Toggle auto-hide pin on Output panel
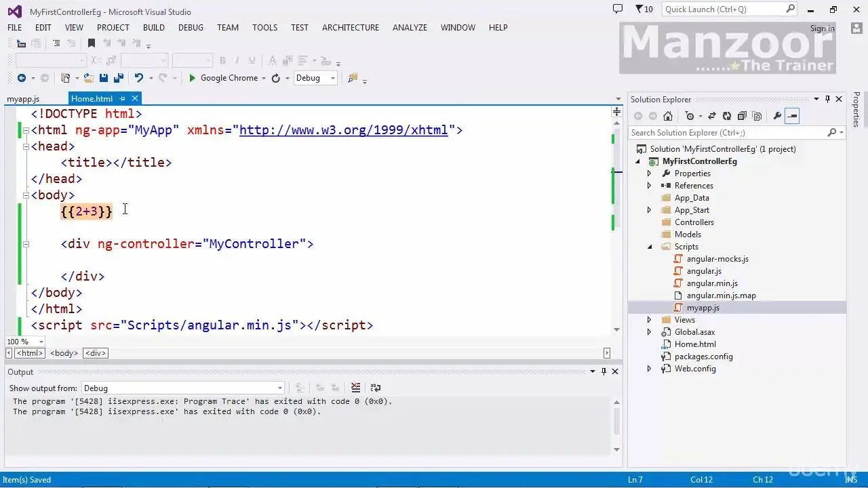This screenshot has height=488, width=868. [604, 371]
